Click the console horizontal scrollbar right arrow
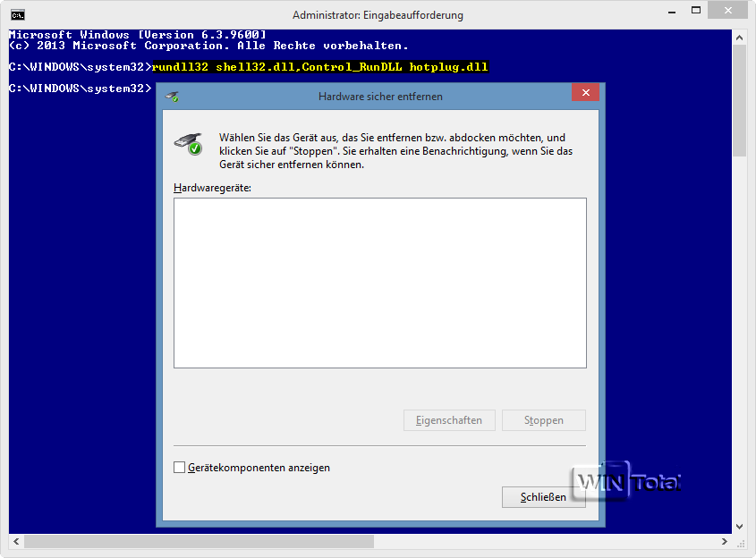The height and width of the screenshot is (558, 756). click(724, 542)
